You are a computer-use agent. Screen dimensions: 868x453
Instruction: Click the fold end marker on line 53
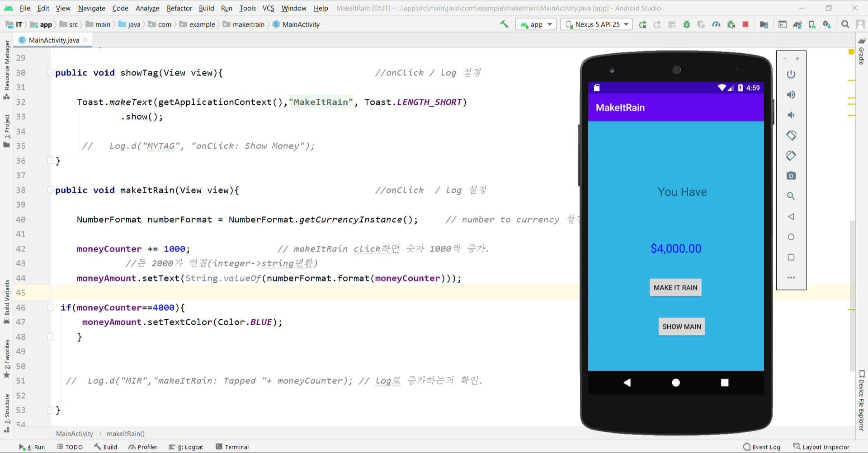click(51, 410)
